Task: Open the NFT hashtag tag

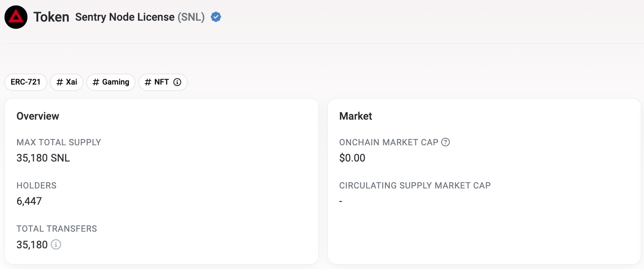Action: coord(163,82)
